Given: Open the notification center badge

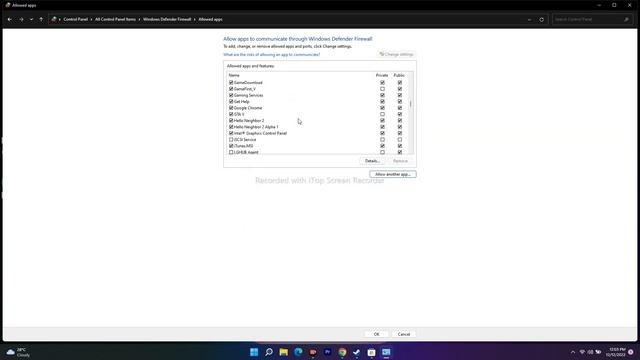Looking at the screenshot, I should [x=631, y=352].
